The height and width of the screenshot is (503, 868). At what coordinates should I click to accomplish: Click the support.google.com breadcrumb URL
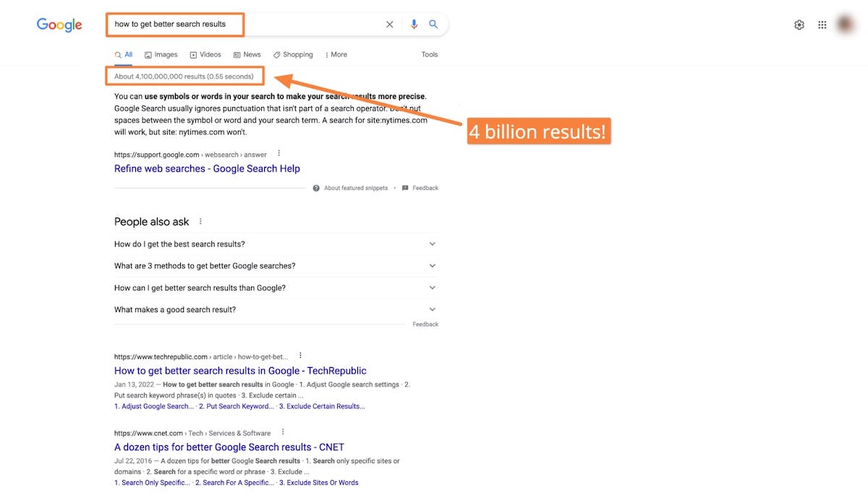190,155
